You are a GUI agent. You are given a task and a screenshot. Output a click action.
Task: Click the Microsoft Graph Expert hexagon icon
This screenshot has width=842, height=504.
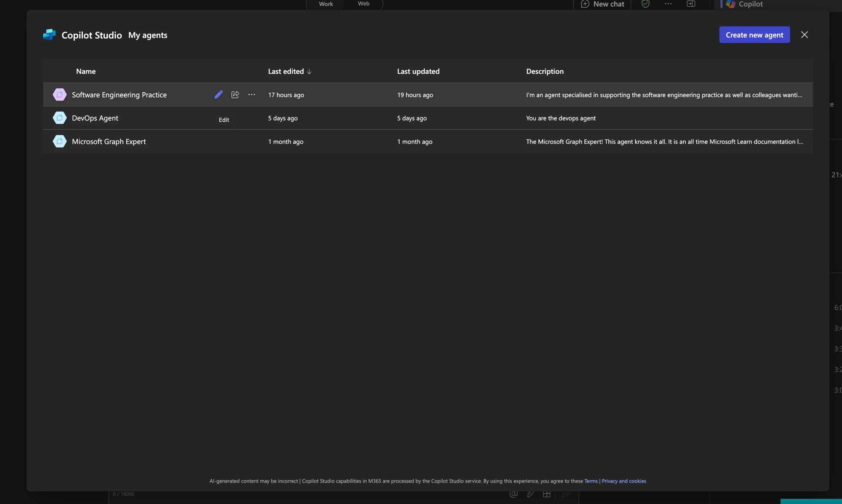tap(59, 141)
